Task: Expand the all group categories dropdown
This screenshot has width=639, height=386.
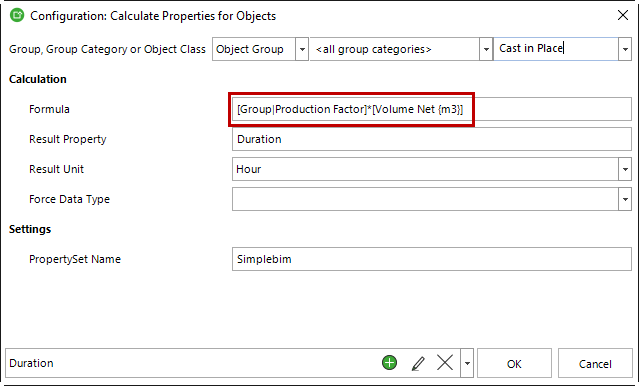Action: [486, 49]
